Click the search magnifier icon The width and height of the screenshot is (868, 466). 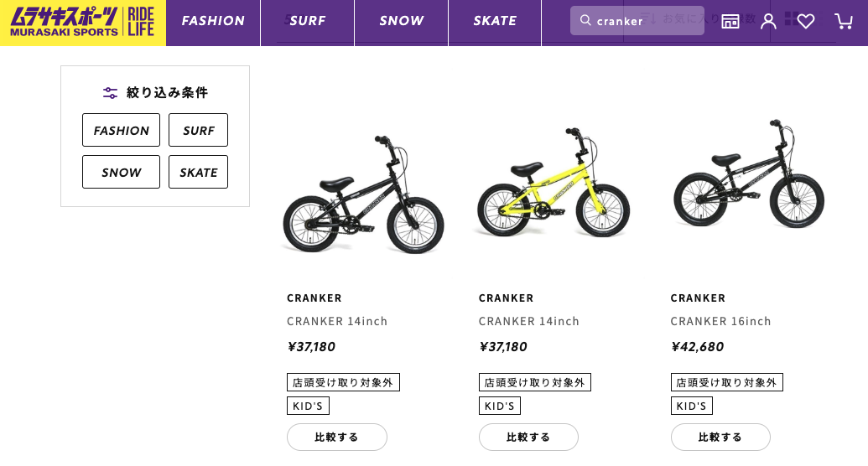585,20
